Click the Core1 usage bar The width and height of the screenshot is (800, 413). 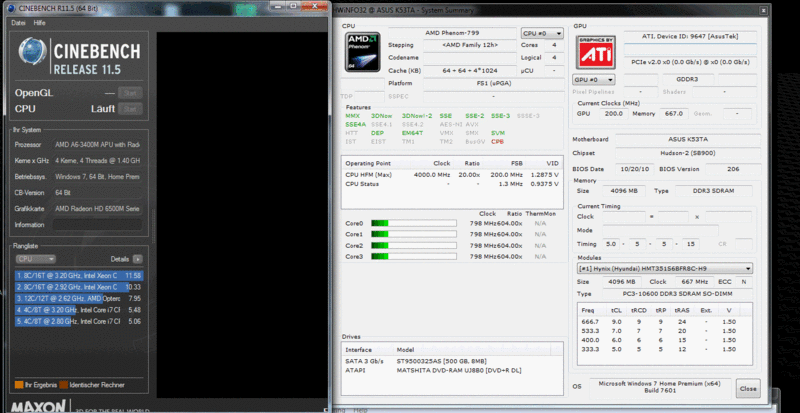point(414,234)
